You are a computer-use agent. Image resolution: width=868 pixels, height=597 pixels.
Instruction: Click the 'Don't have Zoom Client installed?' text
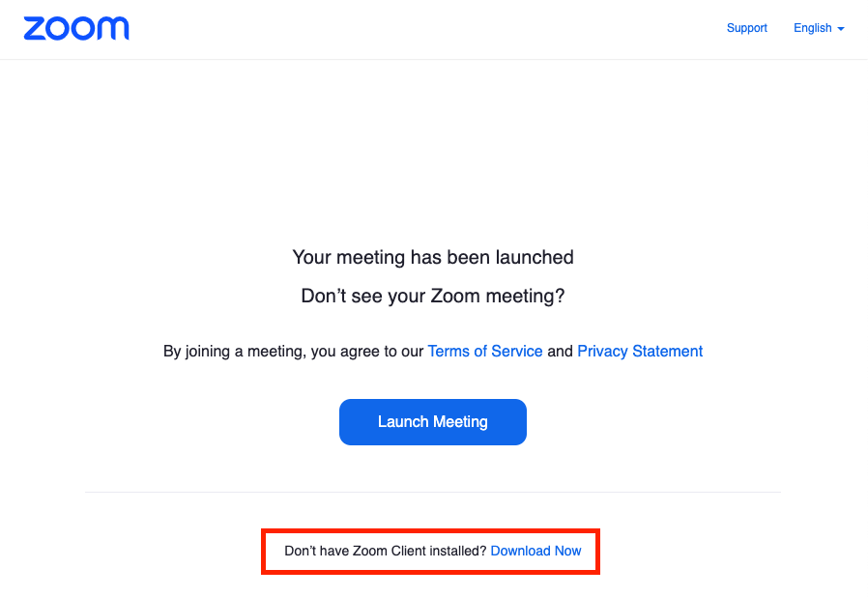(385, 551)
